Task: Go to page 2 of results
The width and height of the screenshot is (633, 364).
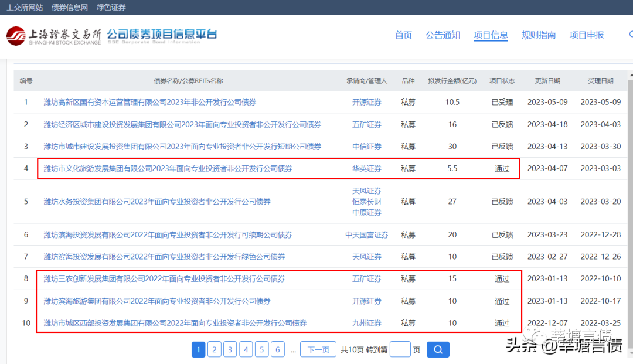Action: click(x=215, y=350)
